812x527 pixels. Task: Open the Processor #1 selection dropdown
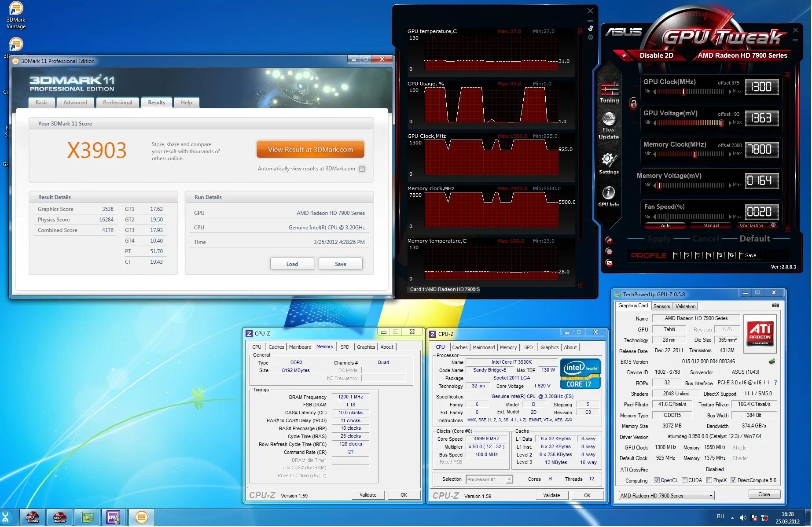pyautogui.click(x=489, y=479)
